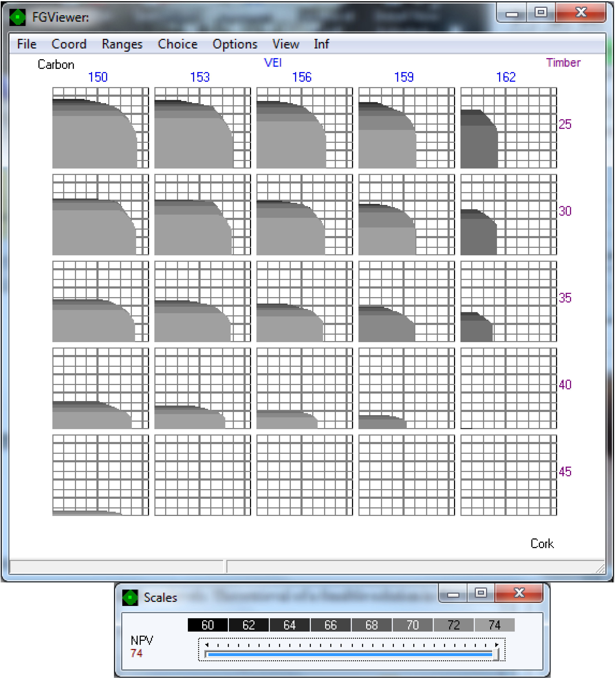Select the 74 NPV color swatch
616x679 pixels.
point(494,625)
